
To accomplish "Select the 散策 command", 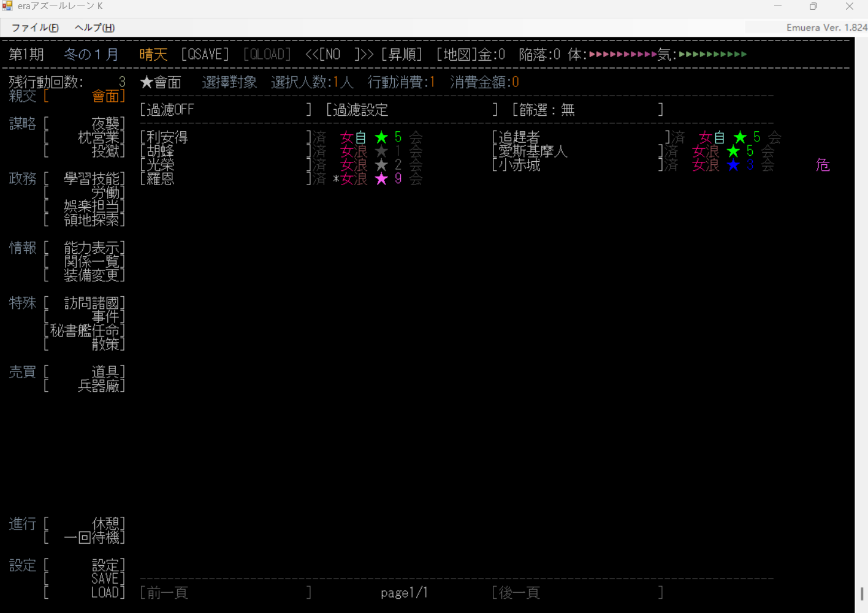I will [85, 344].
